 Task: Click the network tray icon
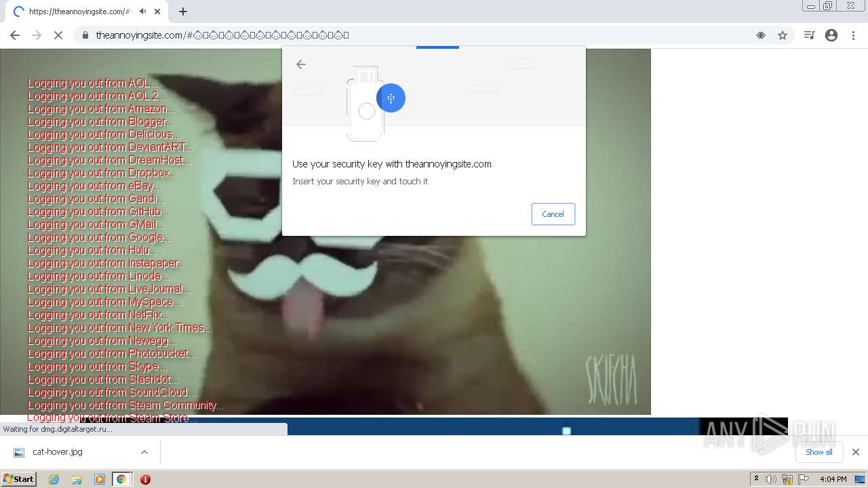pyautogui.click(x=787, y=479)
